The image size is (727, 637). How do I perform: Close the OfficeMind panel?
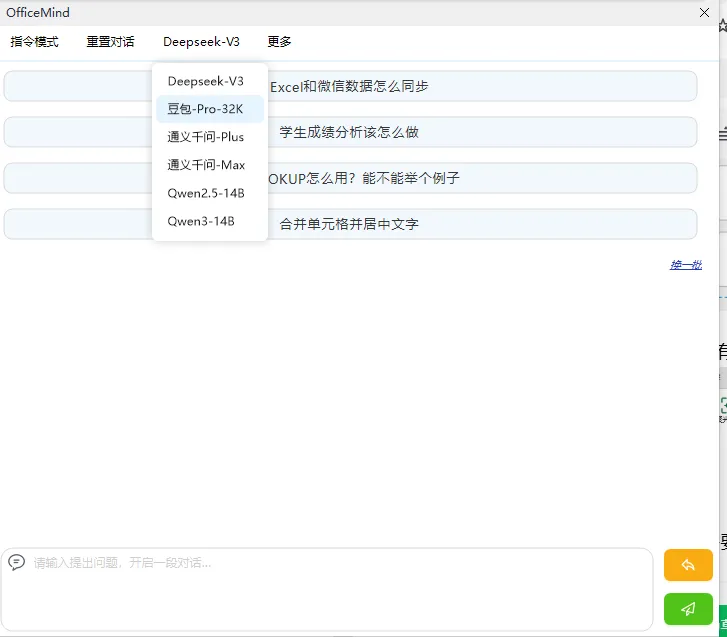click(x=704, y=13)
